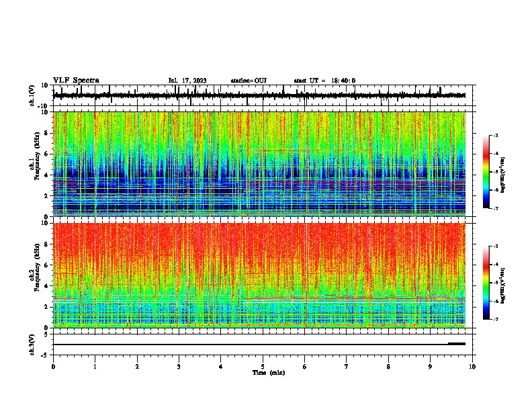
Task: Click time-axis tick label "5" at the bottom
Action: 263,367
